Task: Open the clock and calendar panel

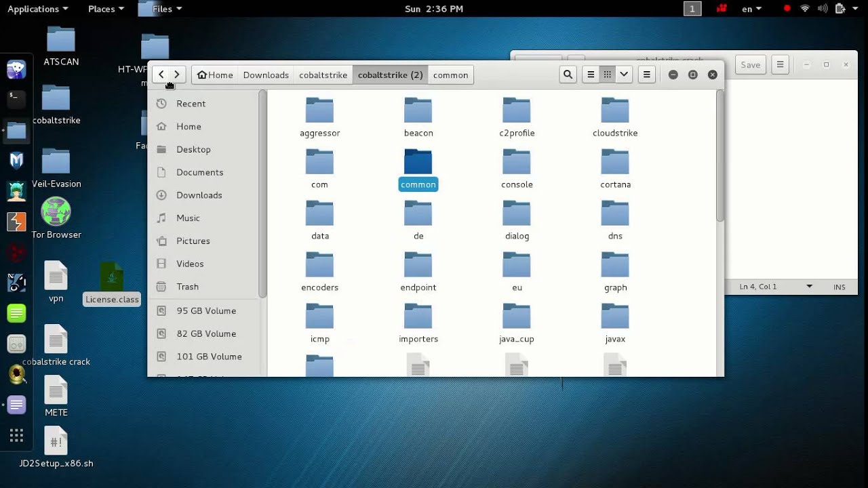Action: click(x=434, y=9)
